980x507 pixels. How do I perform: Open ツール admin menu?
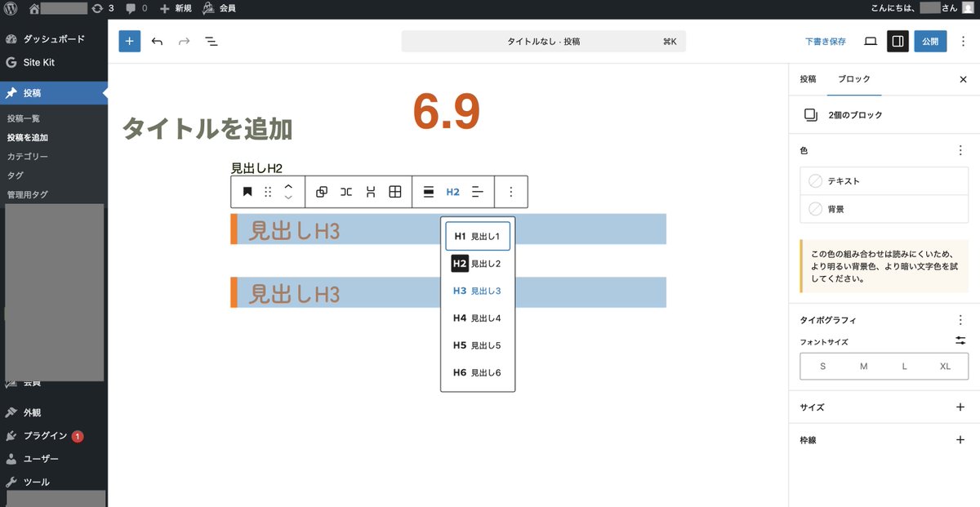click(x=54, y=482)
